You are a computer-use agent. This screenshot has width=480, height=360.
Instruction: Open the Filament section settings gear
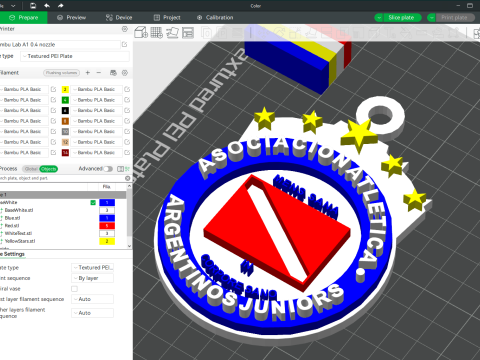125,73
